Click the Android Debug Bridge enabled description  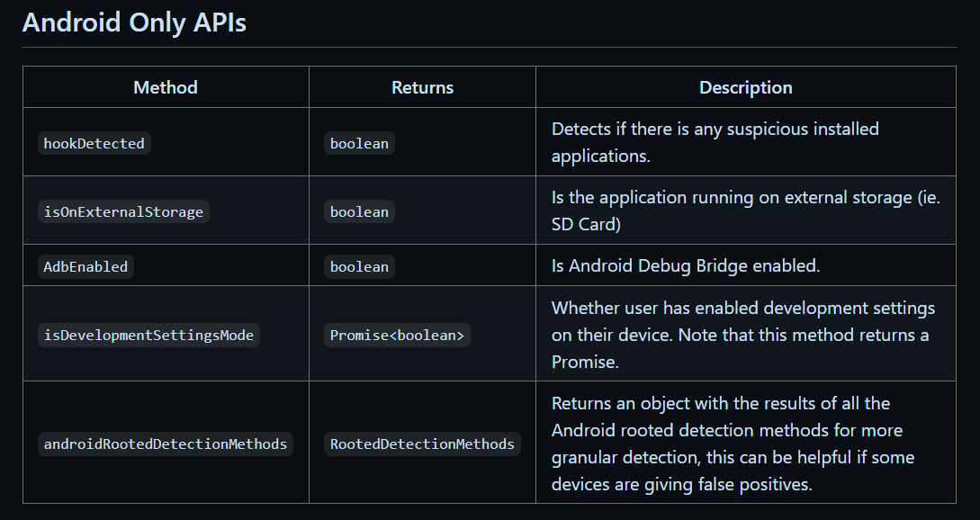coord(686,265)
